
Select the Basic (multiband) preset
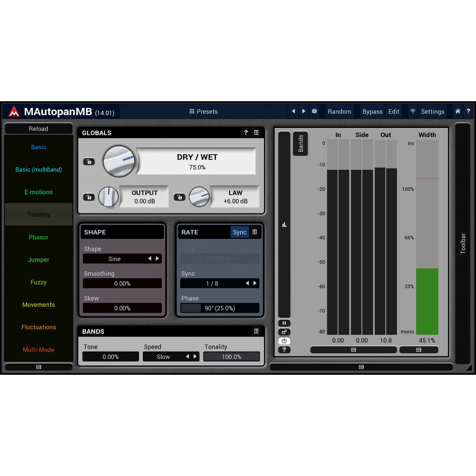click(39, 169)
